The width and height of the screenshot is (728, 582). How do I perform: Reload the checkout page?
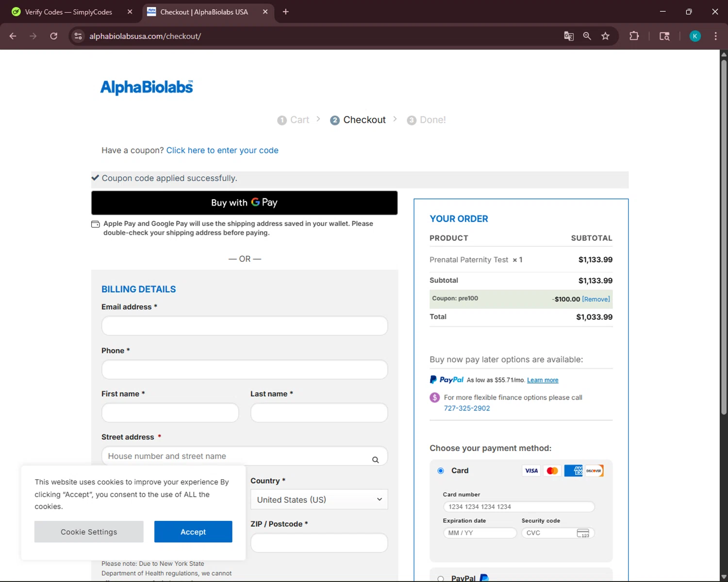54,36
